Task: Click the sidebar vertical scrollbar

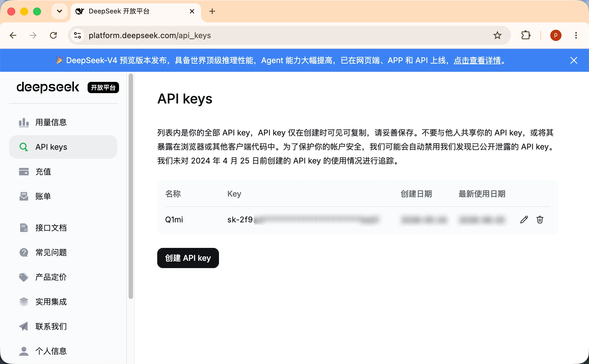Action: pos(131,186)
